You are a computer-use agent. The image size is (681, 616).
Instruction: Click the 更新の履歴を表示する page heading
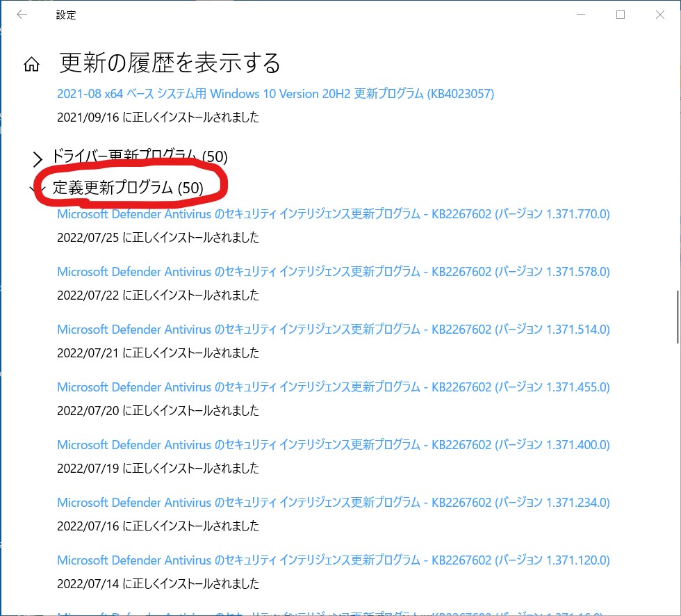170,63
